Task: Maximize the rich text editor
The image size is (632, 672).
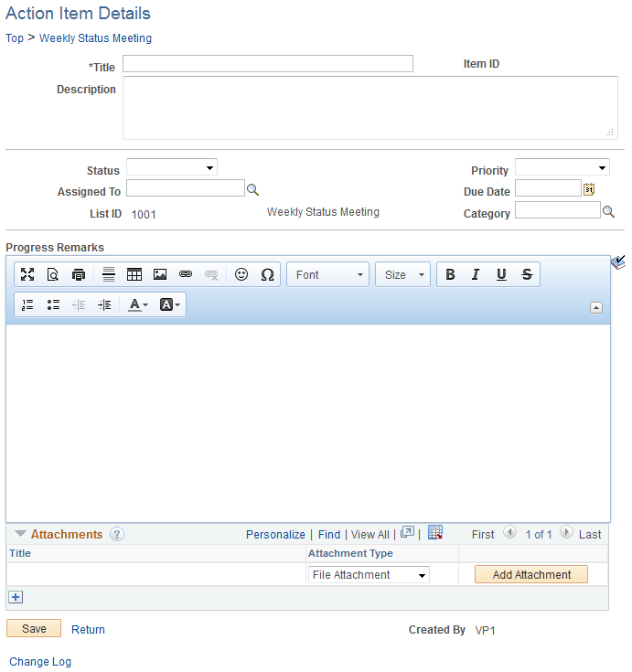Action: click(x=27, y=274)
